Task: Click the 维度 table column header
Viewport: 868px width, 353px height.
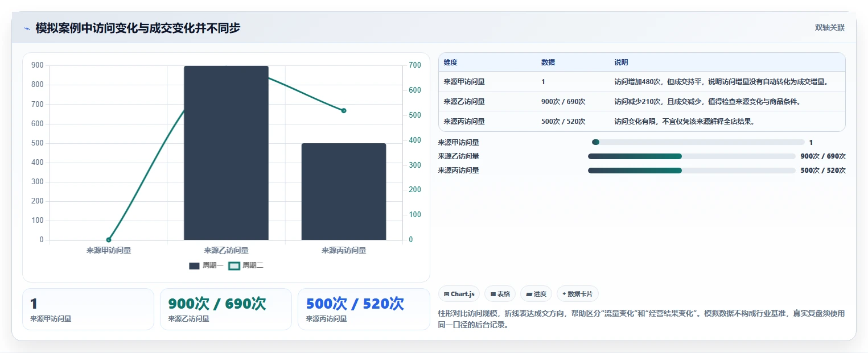Action: (x=451, y=63)
